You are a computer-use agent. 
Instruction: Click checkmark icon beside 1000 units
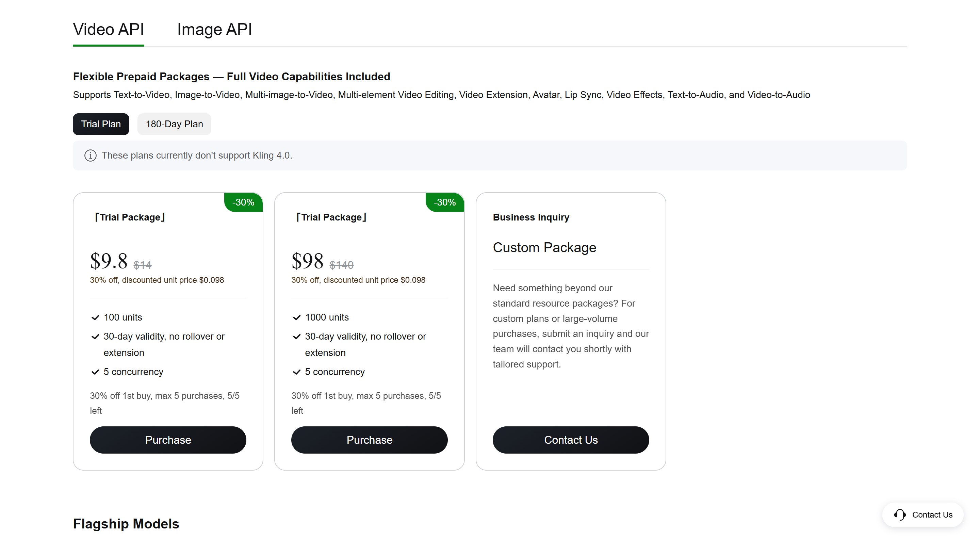tap(297, 317)
